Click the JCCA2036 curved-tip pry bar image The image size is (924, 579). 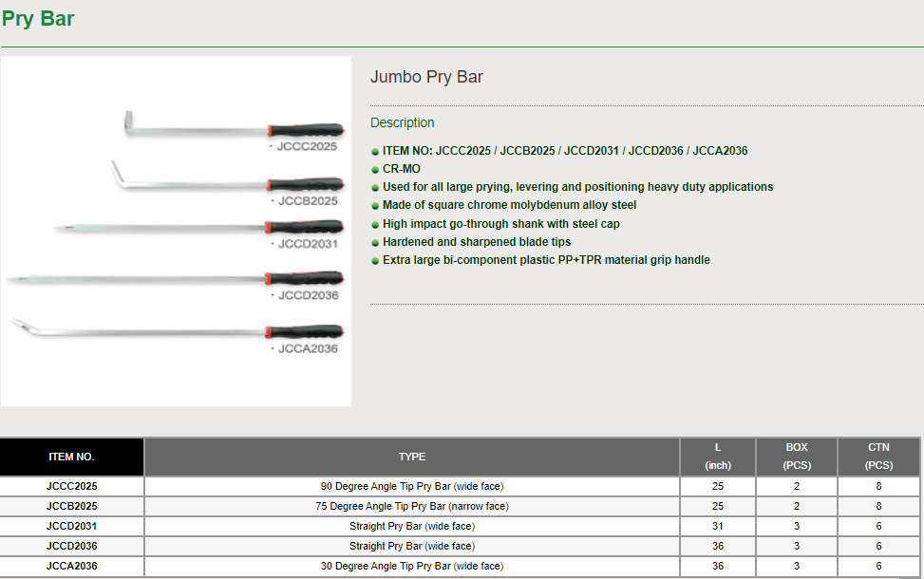[x=177, y=330]
